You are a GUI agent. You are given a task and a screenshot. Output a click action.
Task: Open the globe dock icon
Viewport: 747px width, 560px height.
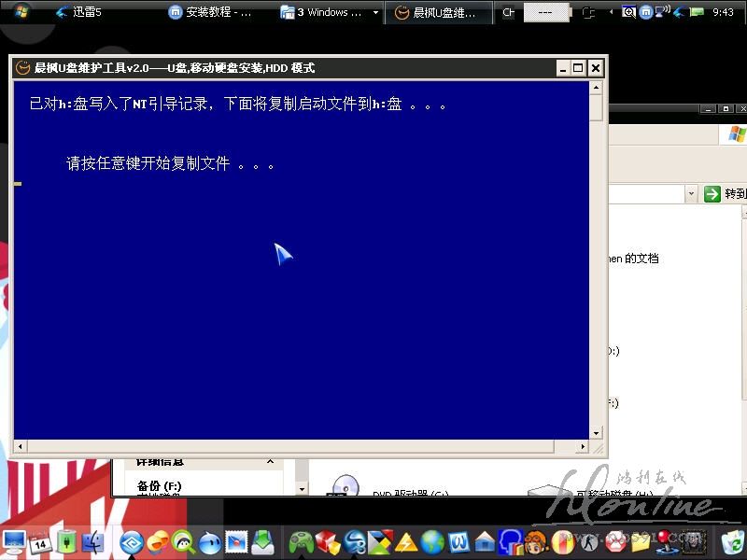point(432,543)
